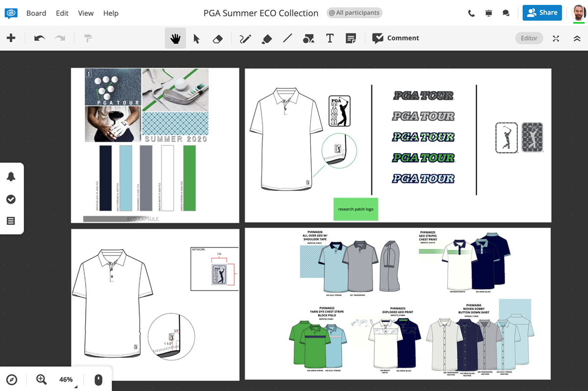Click the SUMMER 2020 text
The width and height of the screenshot is (588, 391).
176,139
